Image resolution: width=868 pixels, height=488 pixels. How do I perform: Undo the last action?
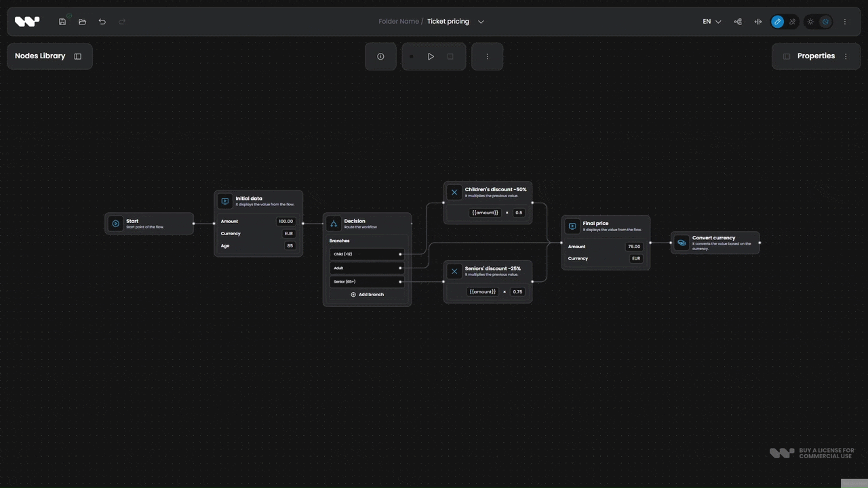pos(102,22)
